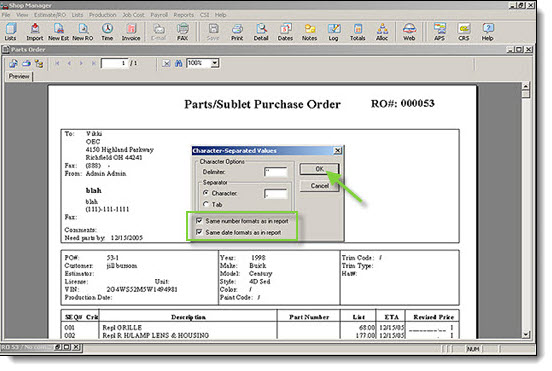Viewport: 552px width, 371px height.
Task: Open the Help menu in menu bar
Action: 221,15
